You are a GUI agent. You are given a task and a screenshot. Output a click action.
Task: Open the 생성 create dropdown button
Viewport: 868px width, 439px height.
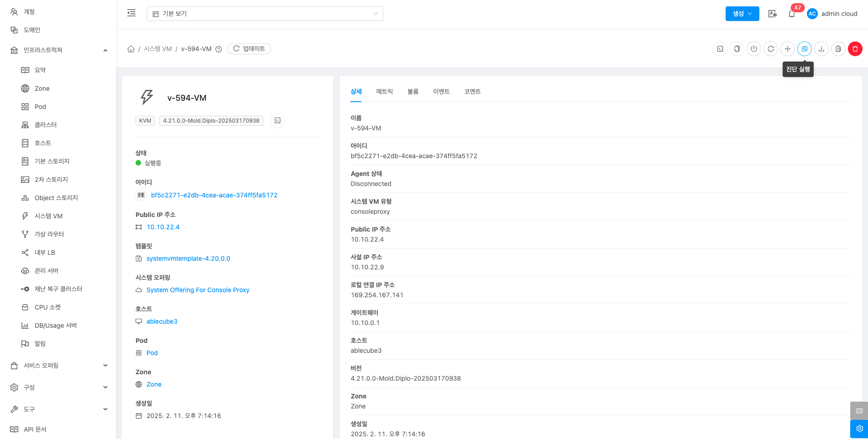tap(742, 14)
